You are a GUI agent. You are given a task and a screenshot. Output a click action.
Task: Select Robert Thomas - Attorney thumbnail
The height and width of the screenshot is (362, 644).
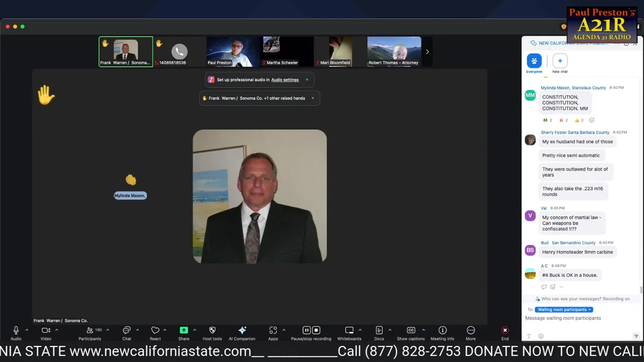[x=394, y=51]
